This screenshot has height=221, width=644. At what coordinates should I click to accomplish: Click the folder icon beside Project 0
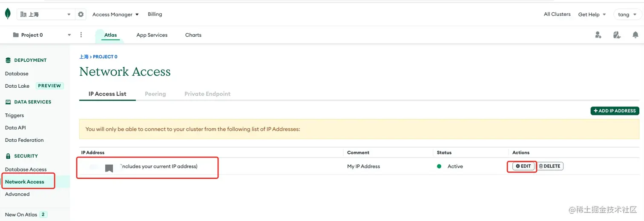tap(16, 35)
